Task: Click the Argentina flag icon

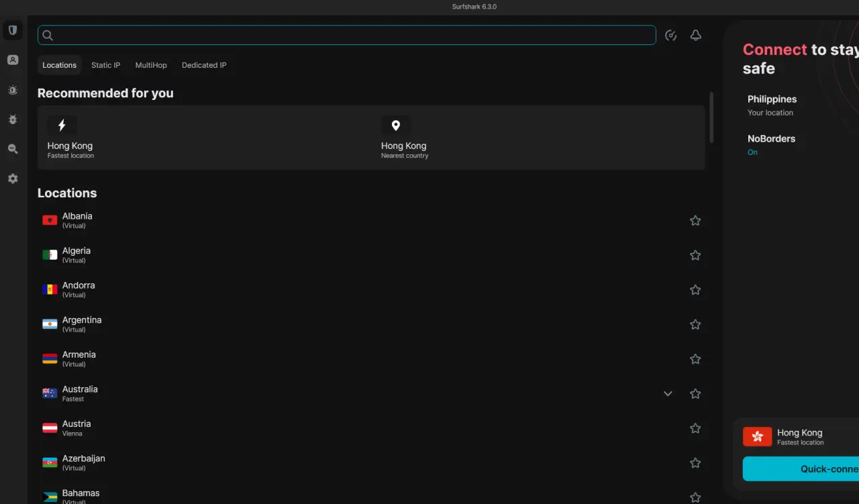Action: tap(50, 324)
